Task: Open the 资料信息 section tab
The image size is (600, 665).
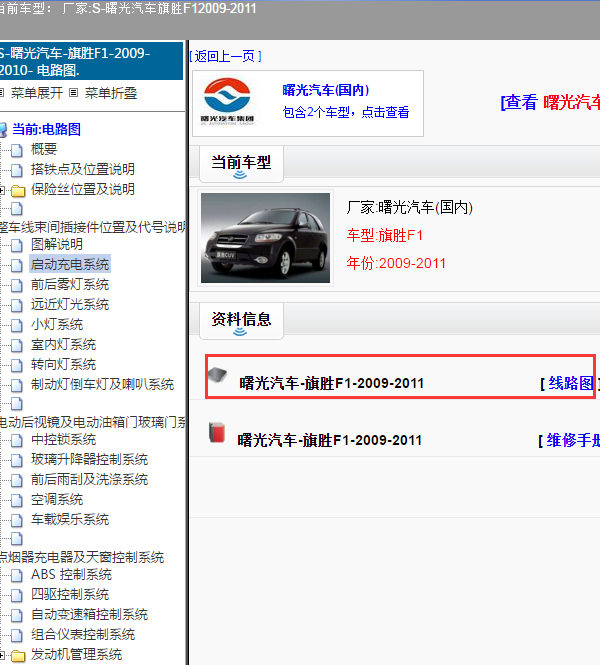Action: coord(241,321)
